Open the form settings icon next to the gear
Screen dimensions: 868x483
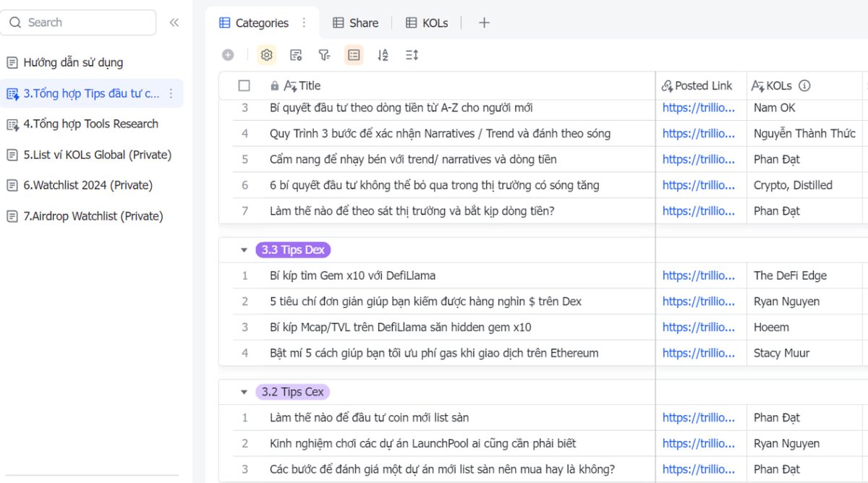[x=295, y=54]
